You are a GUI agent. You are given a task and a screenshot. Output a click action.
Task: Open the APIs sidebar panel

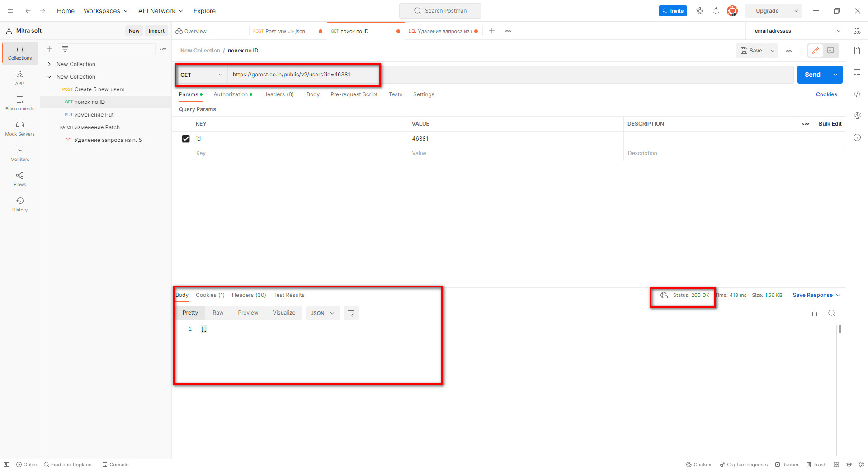[20, 78]
